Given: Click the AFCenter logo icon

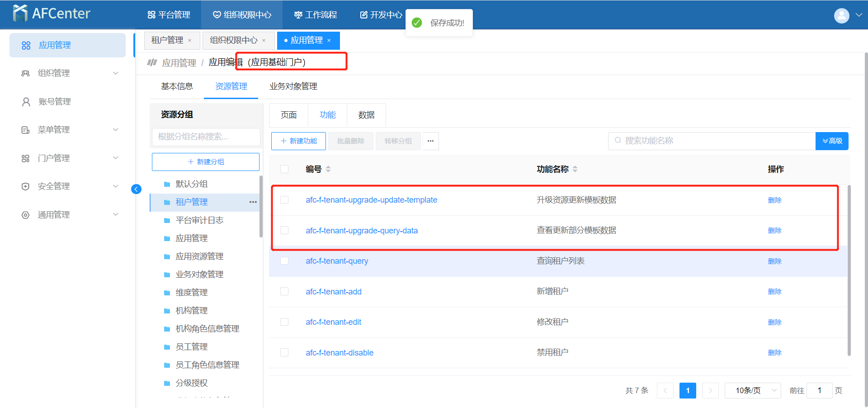Looking at the screenshot, I should click(20, 14).
